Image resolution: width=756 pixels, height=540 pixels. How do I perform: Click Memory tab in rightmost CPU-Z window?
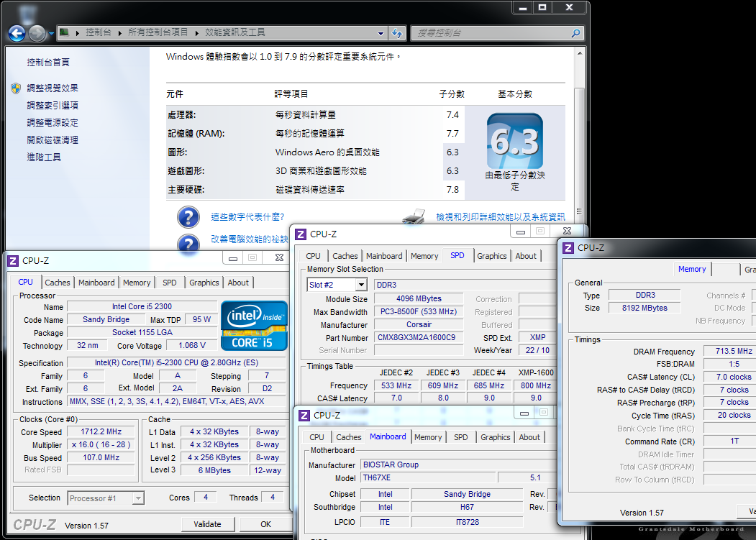692,269
